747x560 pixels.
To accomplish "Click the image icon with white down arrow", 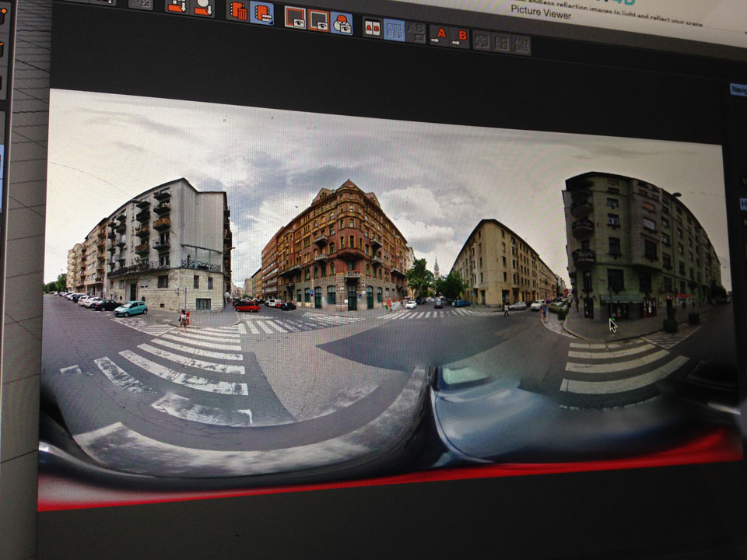I will (177, 6).
